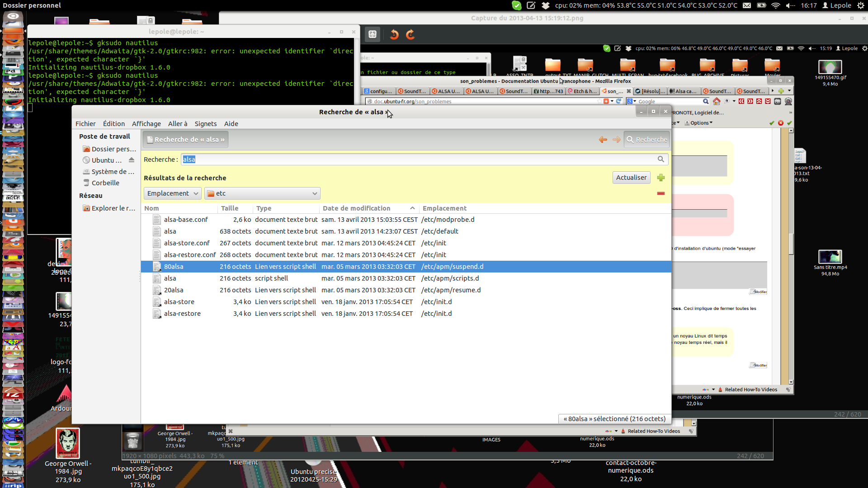This screenshot has width=868, height=488.
Task: Click the Actualiser button
Action: [631, 178]
